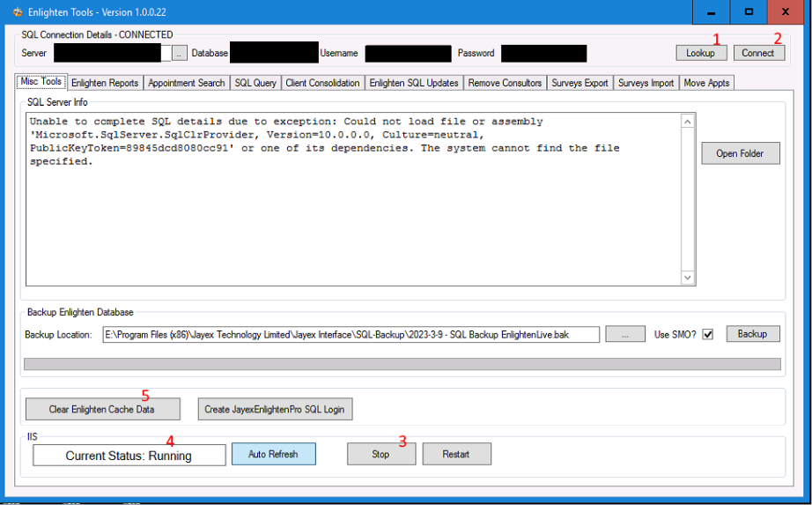
Task: Click the Connect button
Action: point(758,53)
